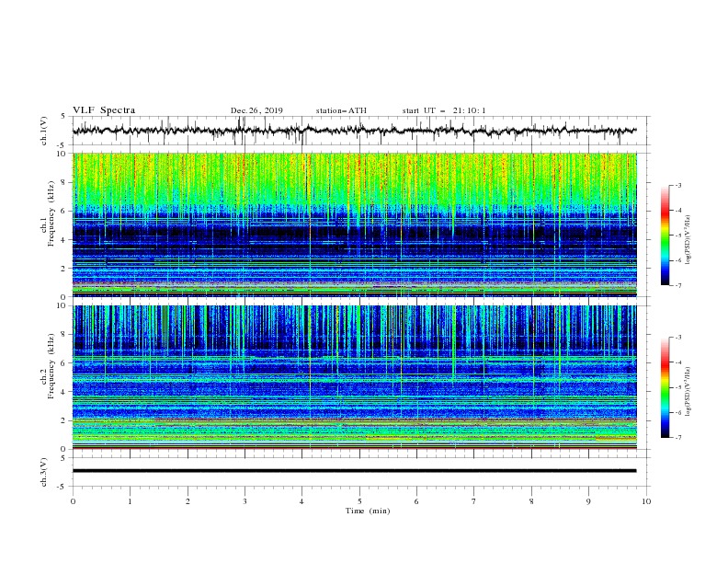The image size is (728, 563).
Task: Click time axis tick label '10'
Action: (x=646, y=501)
